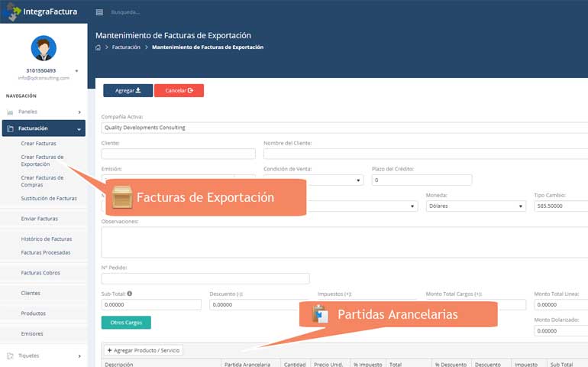Click the user avatar picture
Image resolution: width=588 pixels, height=367 pixels.
click(43, 48)
